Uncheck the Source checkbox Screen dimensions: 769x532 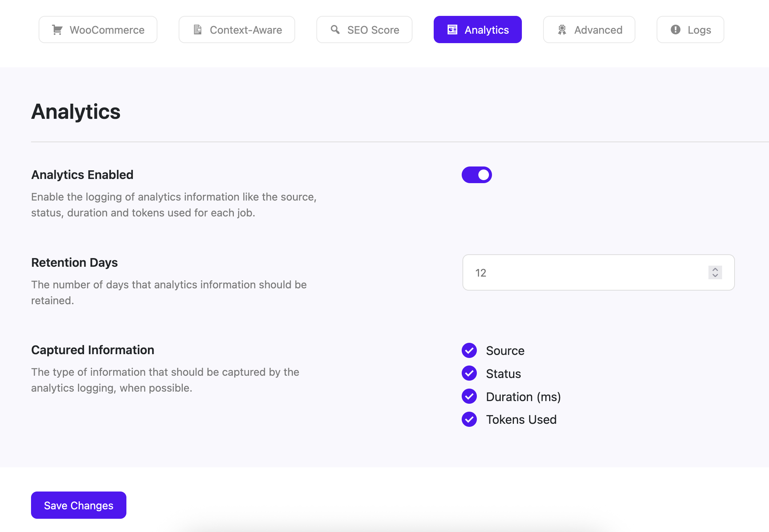(469, 350)
